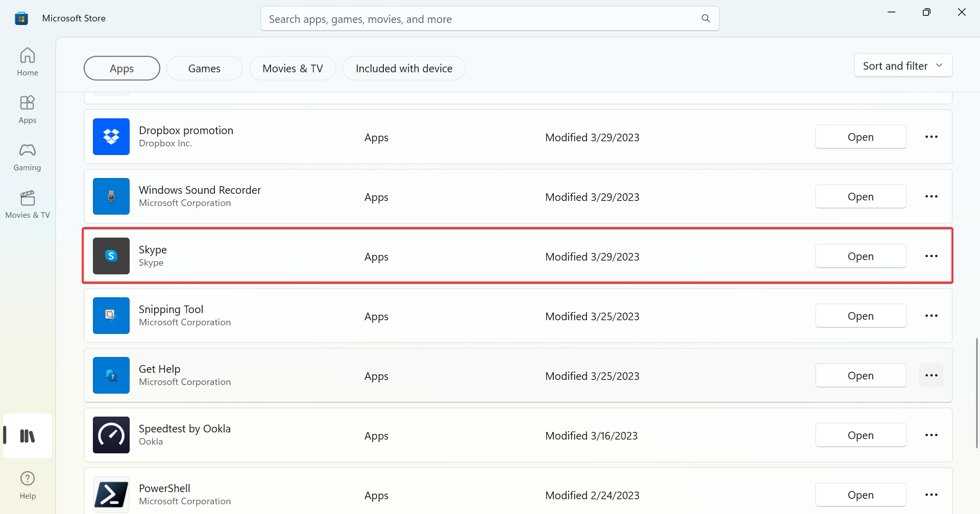The height and width of the screenshot is (514, 980).
Task: Select the Library icon in sidebar
Action: 28,436
